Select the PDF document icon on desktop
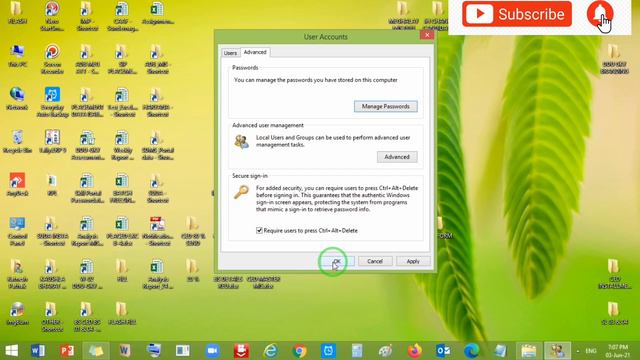The height and width of the screenshot is (360, 640). tap(158, 231)
